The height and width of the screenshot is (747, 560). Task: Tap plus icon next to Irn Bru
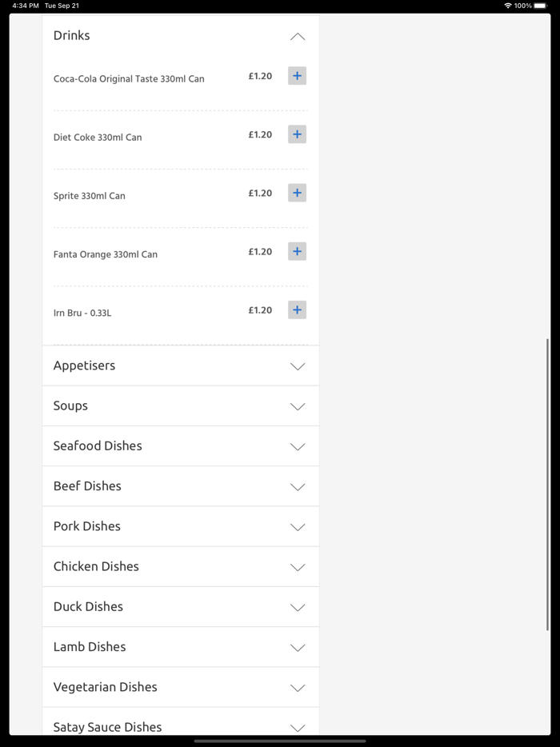coord(297,310)
